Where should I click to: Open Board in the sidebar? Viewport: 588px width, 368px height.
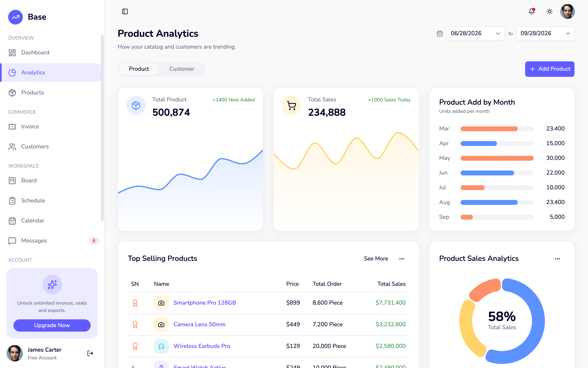(50, 181)
